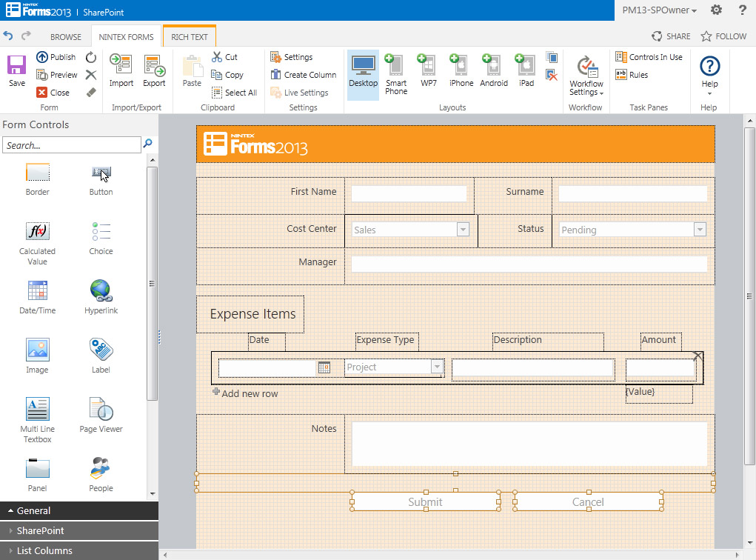The width and height of the screenshot is (756, 560).
Task: Choose Select All in Clipboard group
Action: pyautogui.click(x=234, y=93)
